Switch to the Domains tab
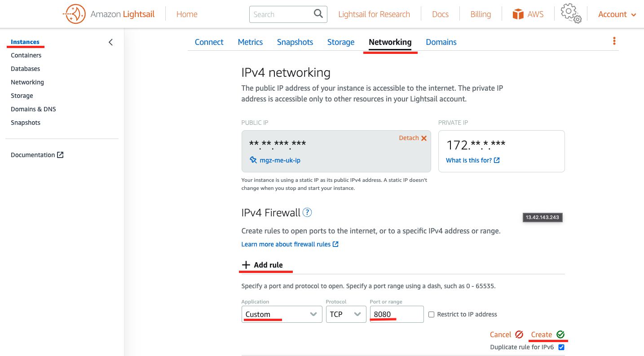The height and width of the screenshot is (356, 644). pyautogui.click(x=441, y=42)
